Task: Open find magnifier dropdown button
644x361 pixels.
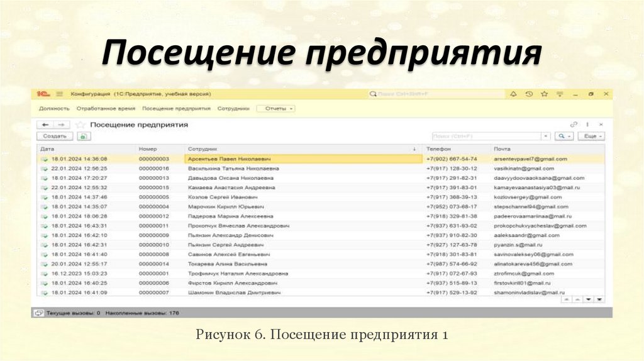Action: [x=564, y=136]
